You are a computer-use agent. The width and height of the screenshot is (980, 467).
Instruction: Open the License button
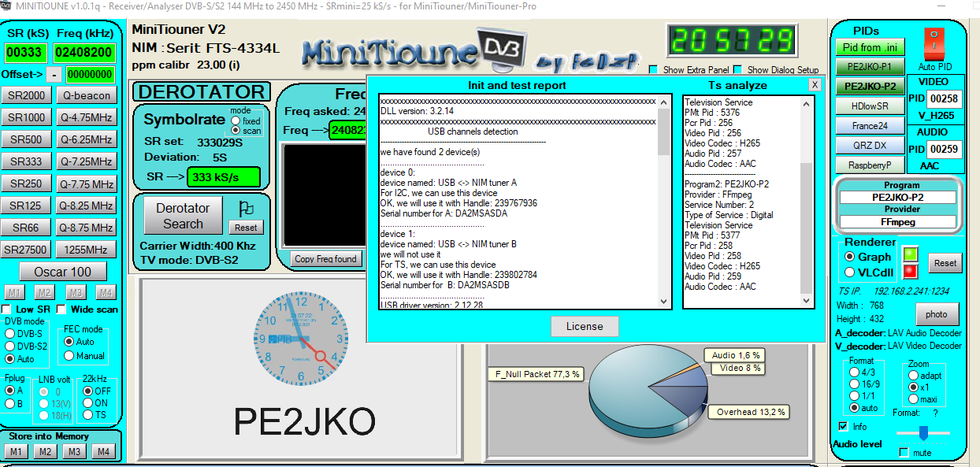(585, 326)
